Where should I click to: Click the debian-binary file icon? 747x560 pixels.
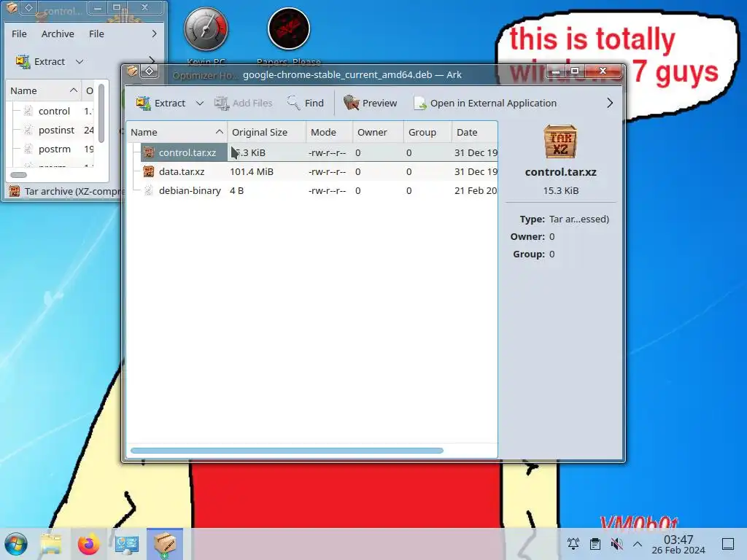149,190
